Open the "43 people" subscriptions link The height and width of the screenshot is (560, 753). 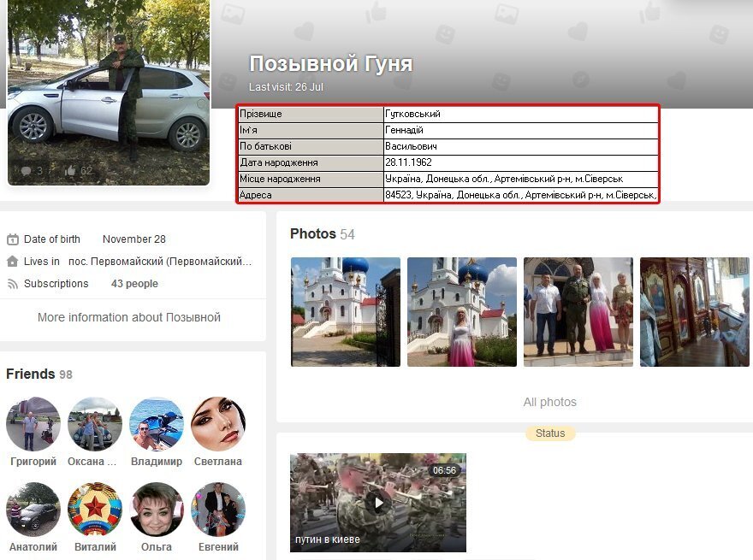tap(134, 284)
